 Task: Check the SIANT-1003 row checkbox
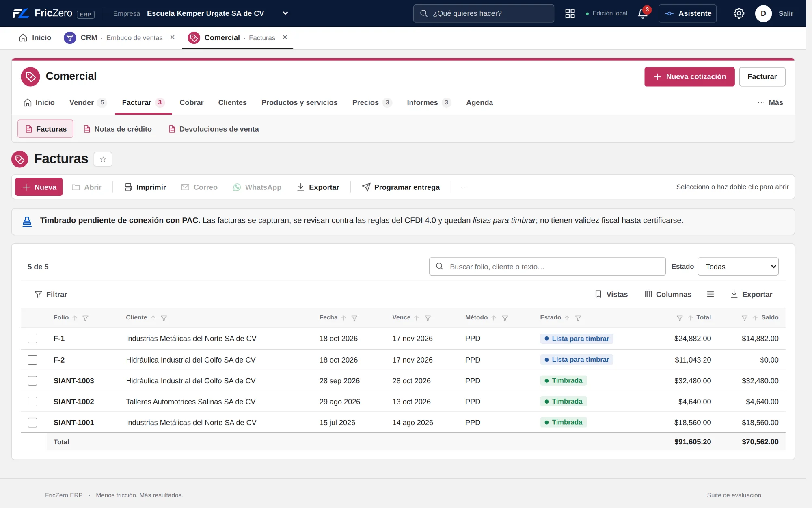click(32, 381)
